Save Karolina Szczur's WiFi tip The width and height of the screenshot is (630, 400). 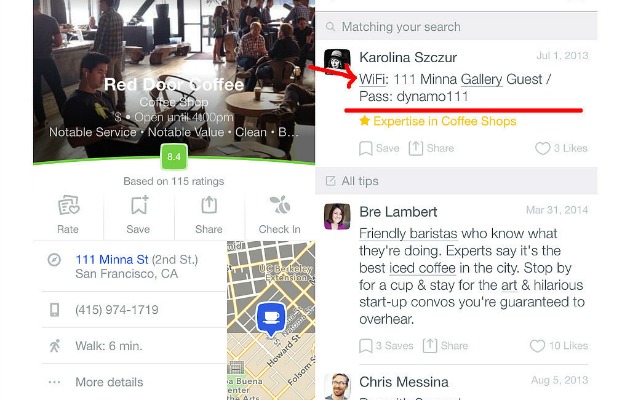pyautogui.click(x=365, y=148)
